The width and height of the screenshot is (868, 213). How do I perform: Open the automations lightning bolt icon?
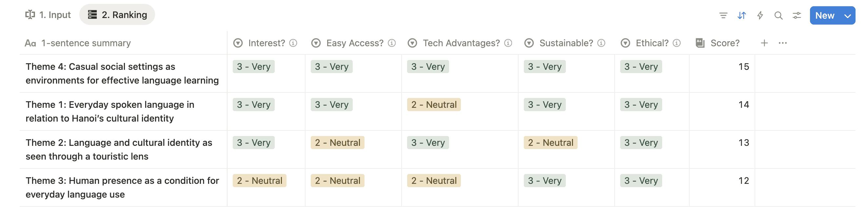(760, 15)
